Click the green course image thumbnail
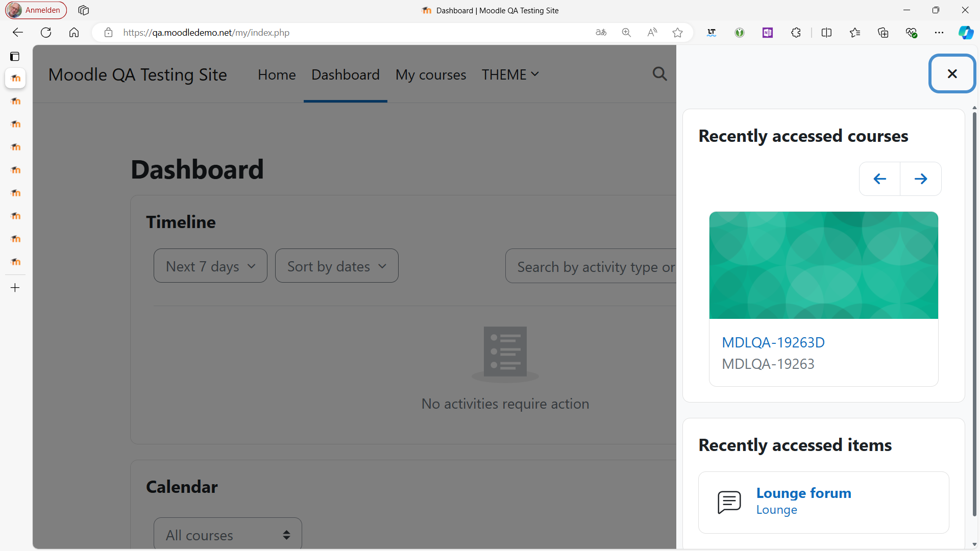Viewport: 980px width, 551px height. 823,265
